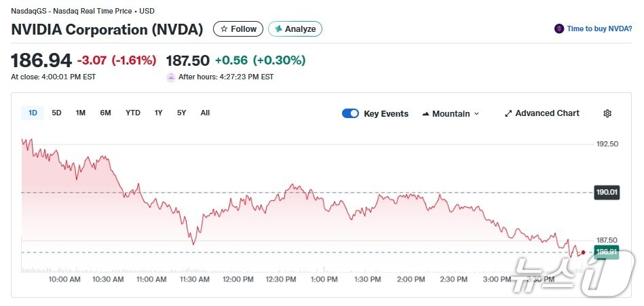Open chart settings gear icon
The width and height of the screenshot is (644, 306).
607,113
